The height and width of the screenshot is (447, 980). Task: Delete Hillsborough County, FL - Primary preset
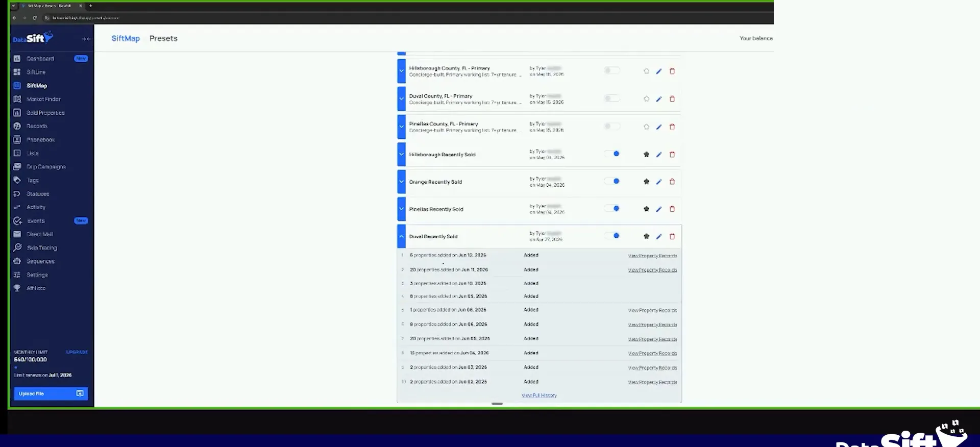672,71
